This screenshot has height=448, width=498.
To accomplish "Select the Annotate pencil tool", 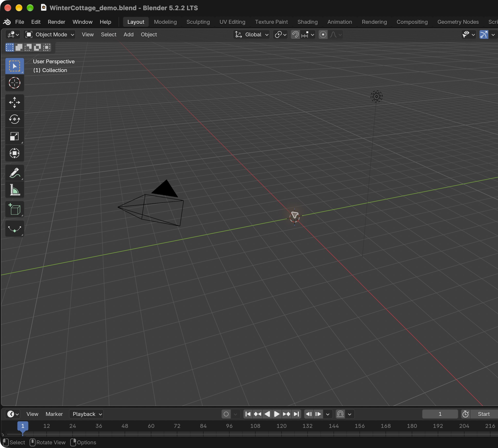I will click(x=15, y=173).
